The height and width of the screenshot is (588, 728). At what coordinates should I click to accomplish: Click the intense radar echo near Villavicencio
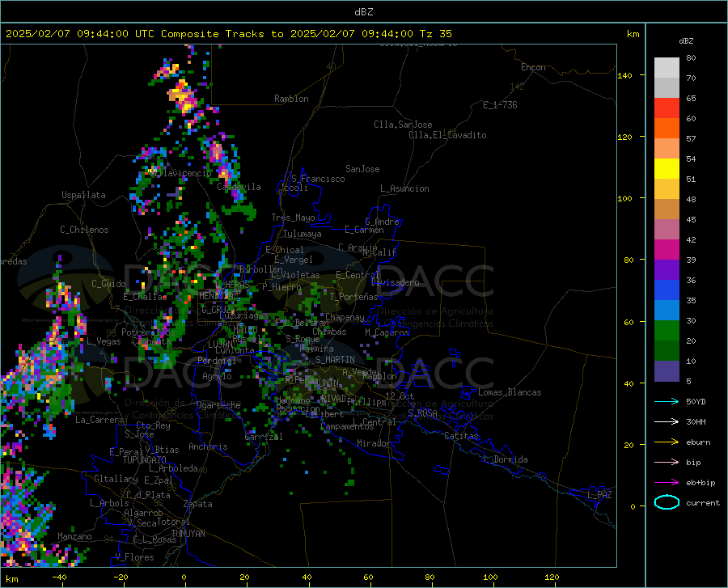[x=217, y=152]
